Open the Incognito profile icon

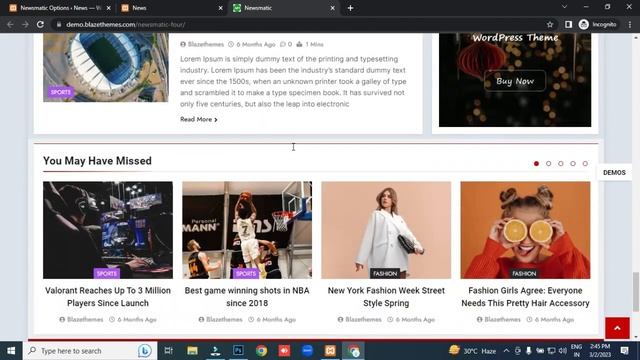[x=598, y=24]
